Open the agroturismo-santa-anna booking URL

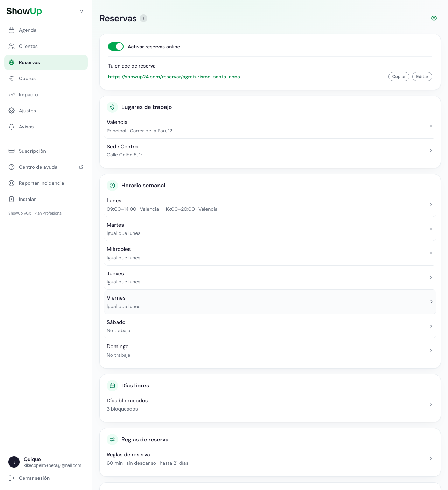tap(174, 77)
